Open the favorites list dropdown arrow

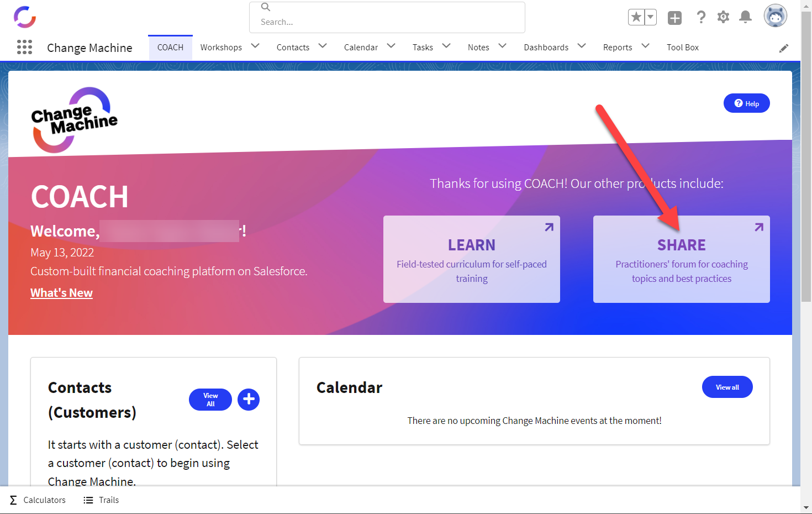point(651,17)
